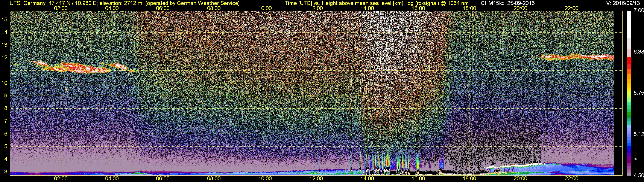
Task: Click the 20:00 label on top time axis
Action: 521,8
